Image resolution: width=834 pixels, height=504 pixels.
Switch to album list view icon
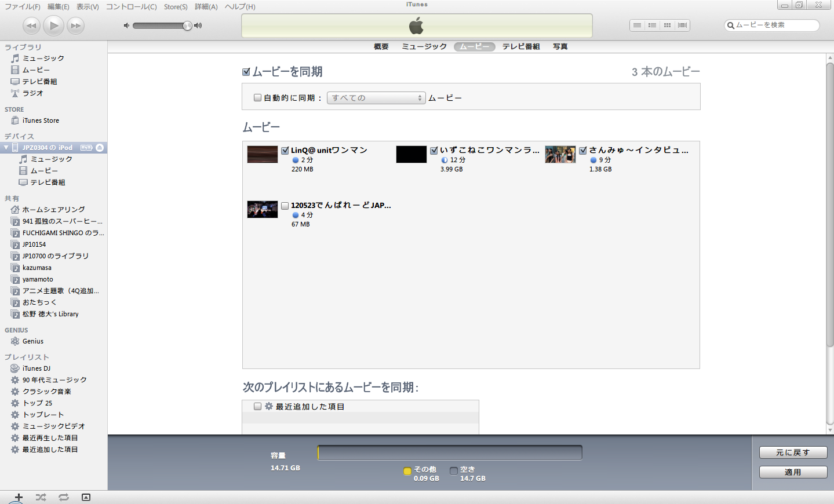pyautogui.click(x=652, y=25)
